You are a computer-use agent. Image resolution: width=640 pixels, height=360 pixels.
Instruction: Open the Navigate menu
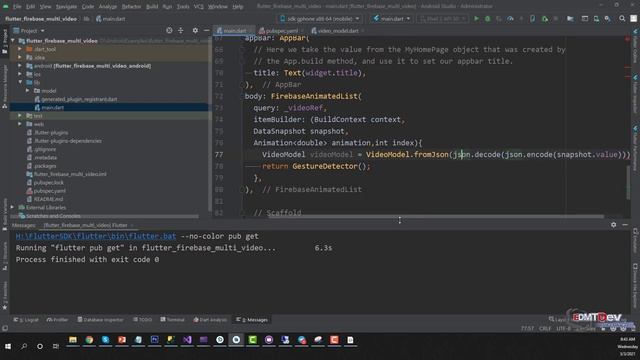66,7
